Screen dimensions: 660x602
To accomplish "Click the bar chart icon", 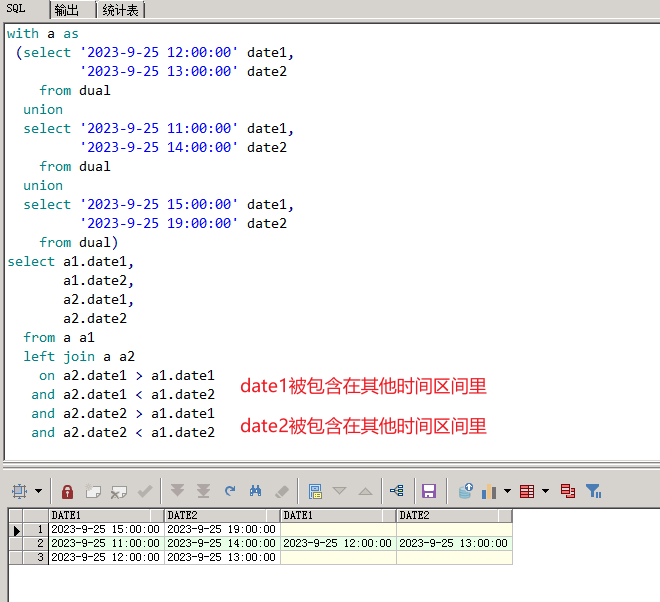I will 489,491.
